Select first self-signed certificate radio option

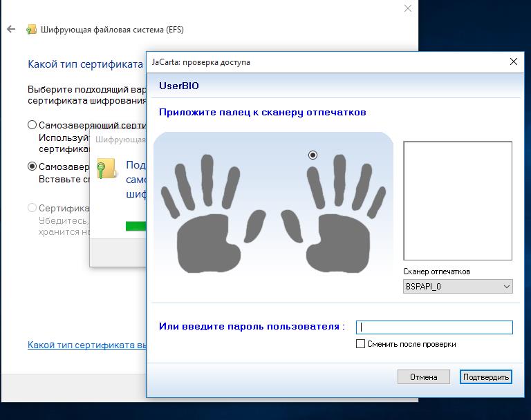[x=32, y=125]
